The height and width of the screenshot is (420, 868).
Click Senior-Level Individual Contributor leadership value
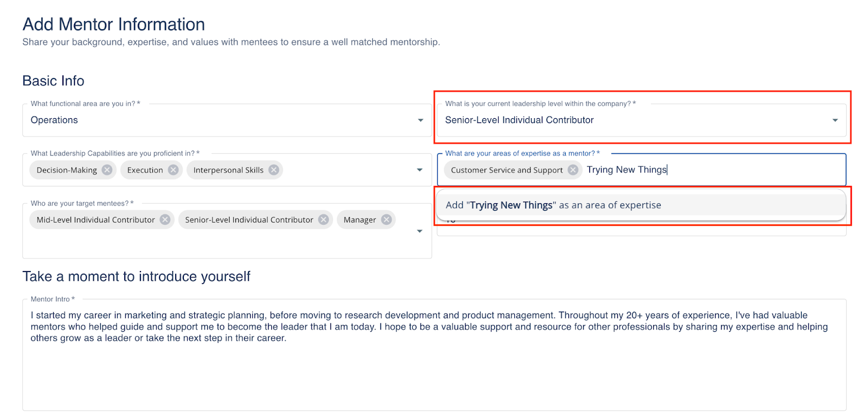click(519, 120)
